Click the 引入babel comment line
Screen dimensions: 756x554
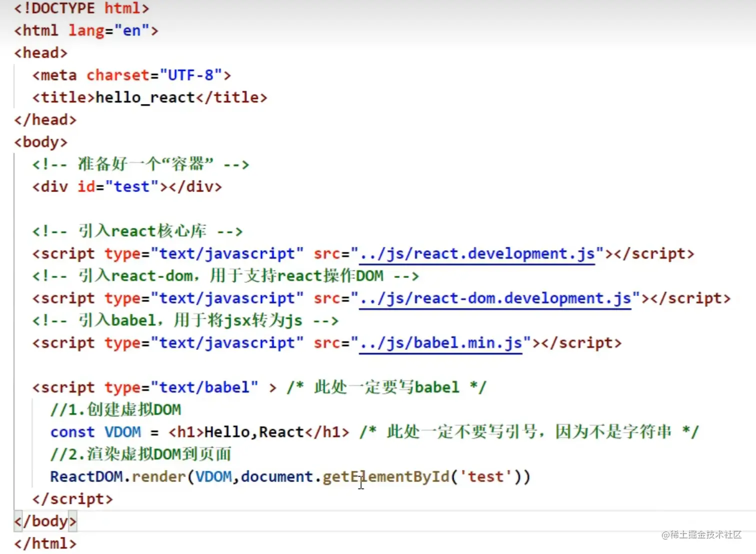(x=185, y=320)
